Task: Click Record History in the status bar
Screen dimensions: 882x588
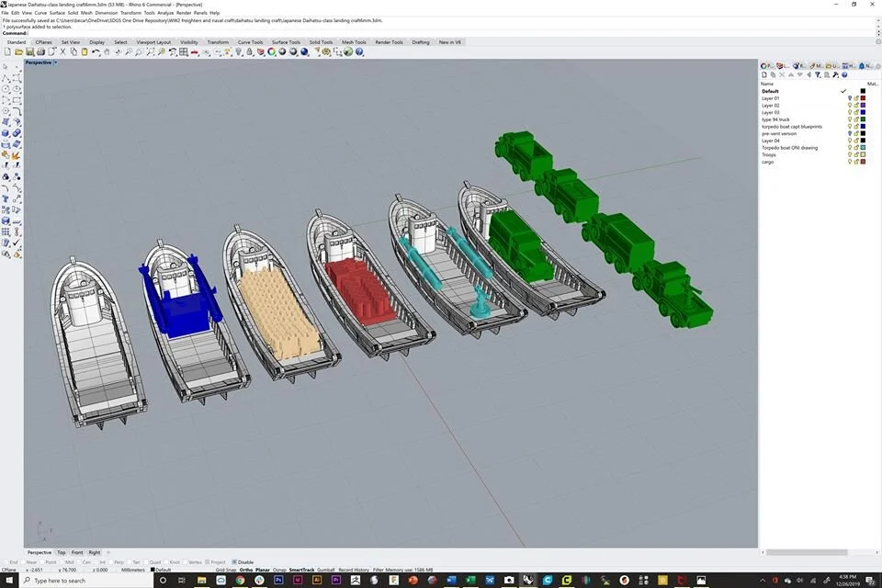Action: tap(354, 570)
